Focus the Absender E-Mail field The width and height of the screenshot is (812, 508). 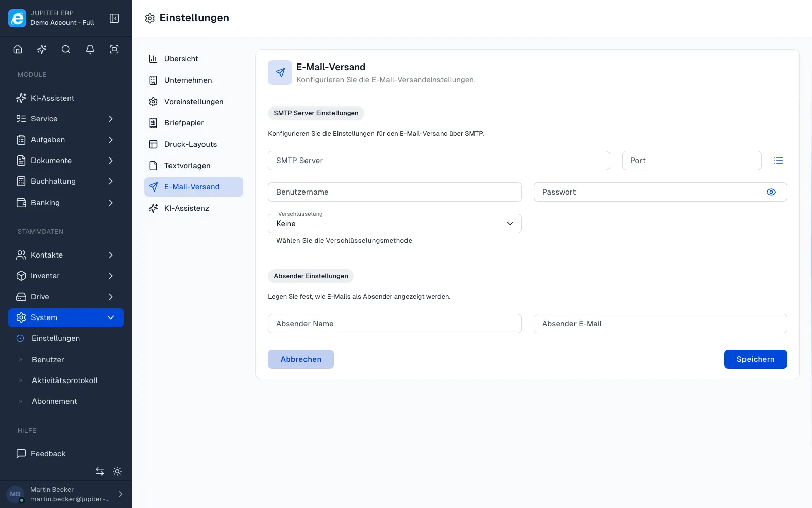[x=660, y=324]
